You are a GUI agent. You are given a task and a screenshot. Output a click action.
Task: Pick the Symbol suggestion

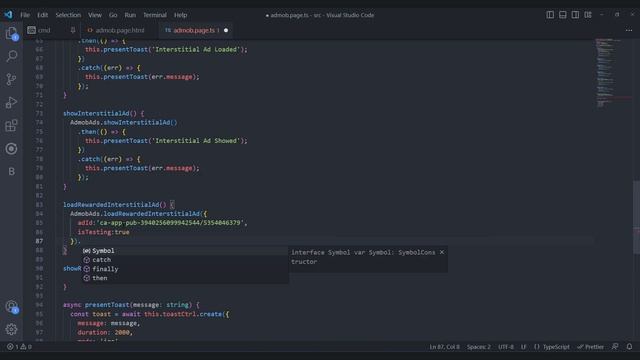click(186, 251)
